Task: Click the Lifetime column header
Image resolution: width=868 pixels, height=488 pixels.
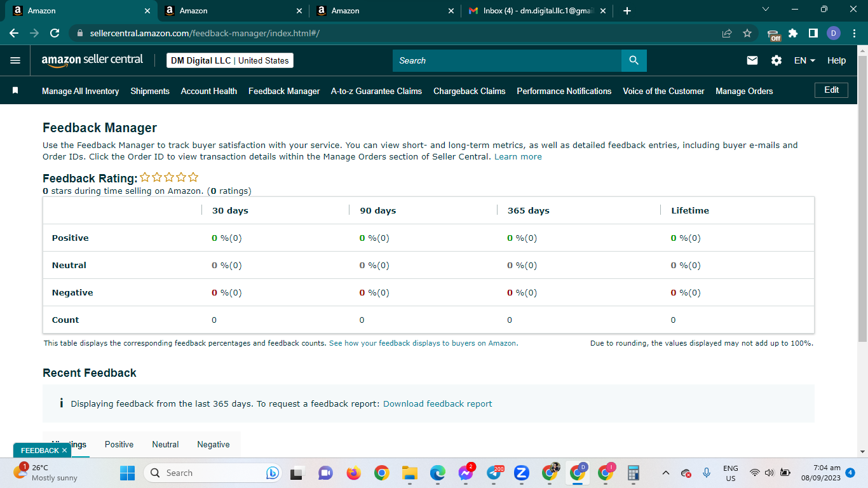Action: 690,210
